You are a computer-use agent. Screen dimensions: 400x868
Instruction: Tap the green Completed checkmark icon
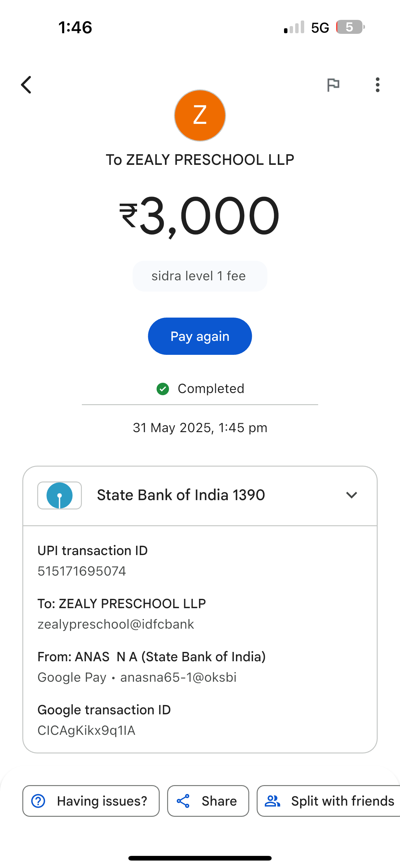pyautogui.click(x=163, y=389)
